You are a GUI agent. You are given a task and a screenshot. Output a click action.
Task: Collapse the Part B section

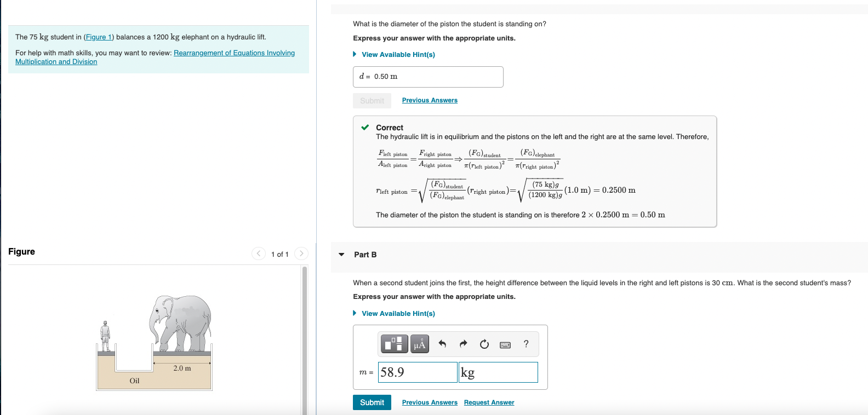click(341, 255)
